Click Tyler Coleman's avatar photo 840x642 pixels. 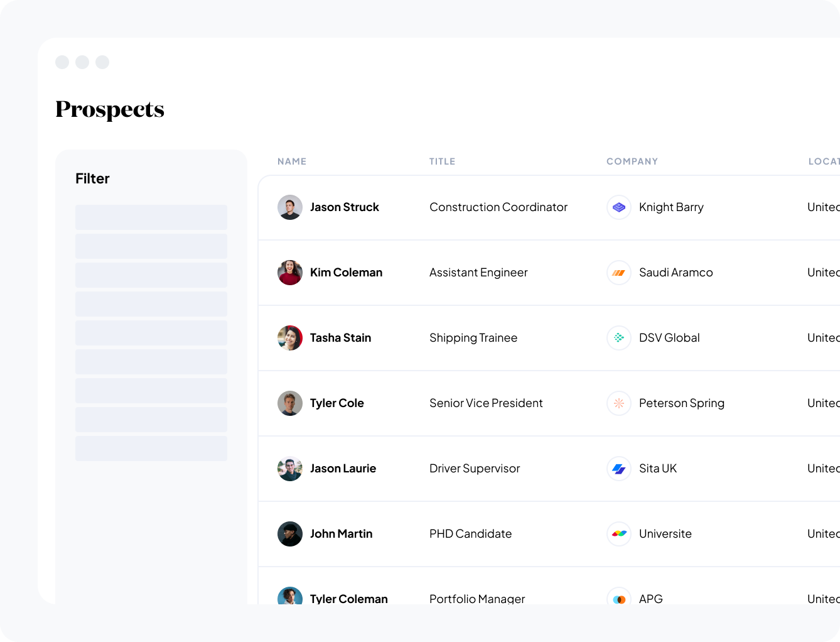[x=290, y=596]
